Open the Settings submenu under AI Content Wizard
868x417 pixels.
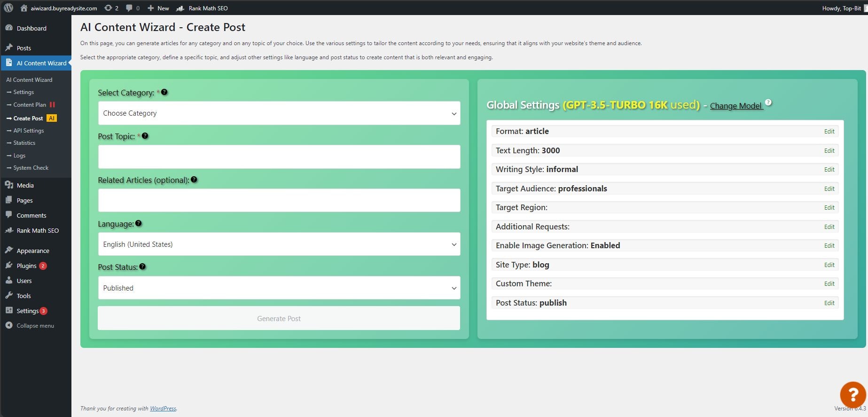point(23,92)
